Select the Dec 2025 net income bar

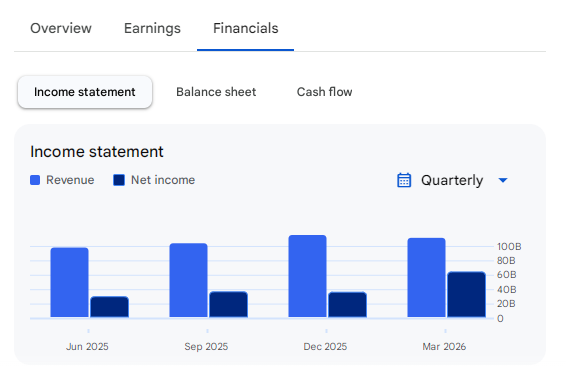348,305
